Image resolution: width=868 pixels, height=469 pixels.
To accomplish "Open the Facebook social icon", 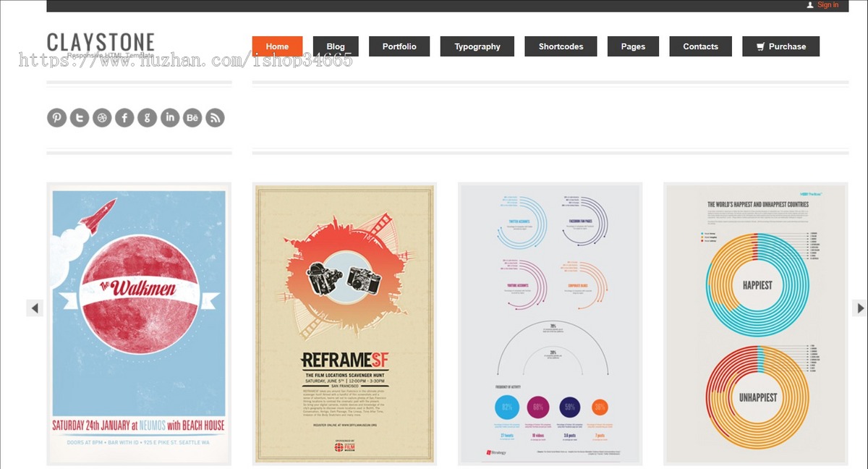I will pos(124,117).
